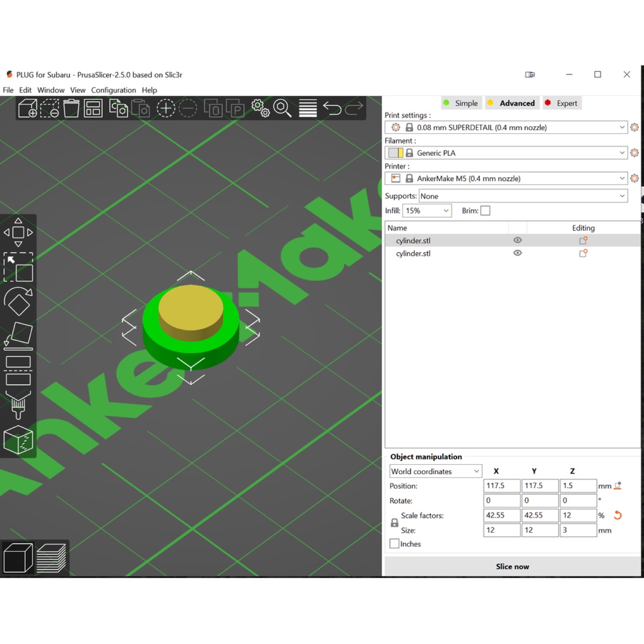Image resolution: width=644 pixels, height=644 pixels.
Task: Switch to Expert mode
Action: [x=562, y=103]
